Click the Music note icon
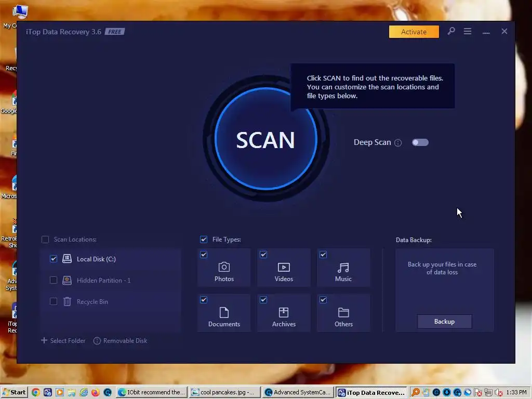The width and height of the screenshot is (532, 399). click(x=343, y=268)
